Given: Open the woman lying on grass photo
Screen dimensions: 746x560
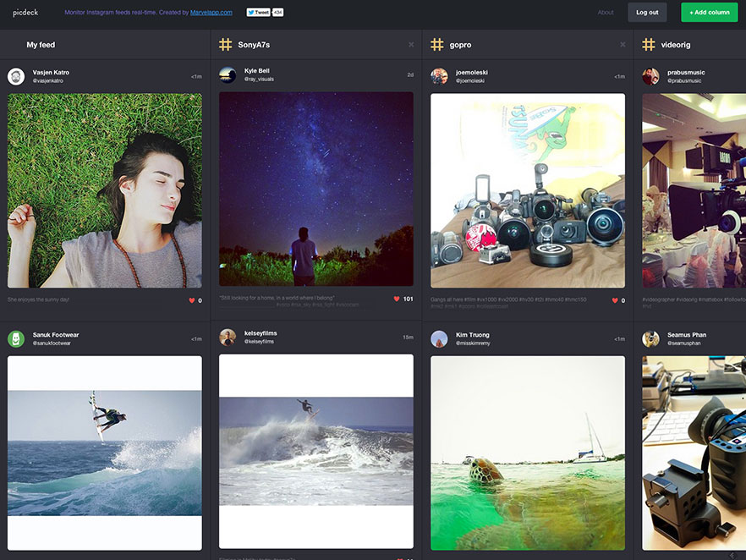Looking at the screenshot, I should (105, 190).
